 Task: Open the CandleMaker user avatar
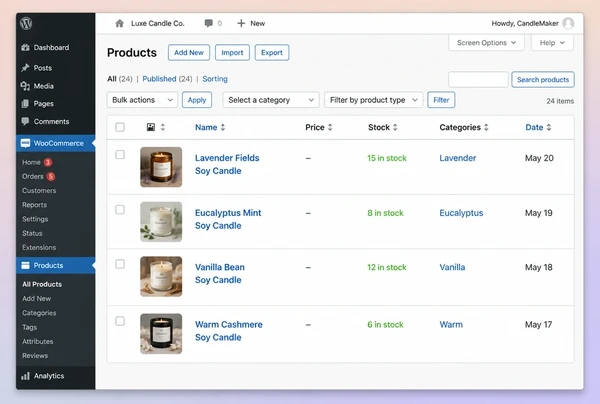568,23
